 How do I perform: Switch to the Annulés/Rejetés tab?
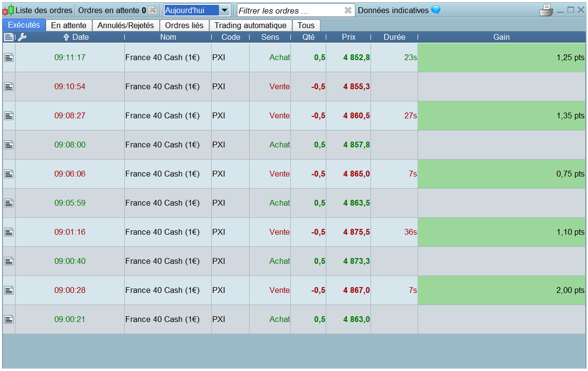126,25
